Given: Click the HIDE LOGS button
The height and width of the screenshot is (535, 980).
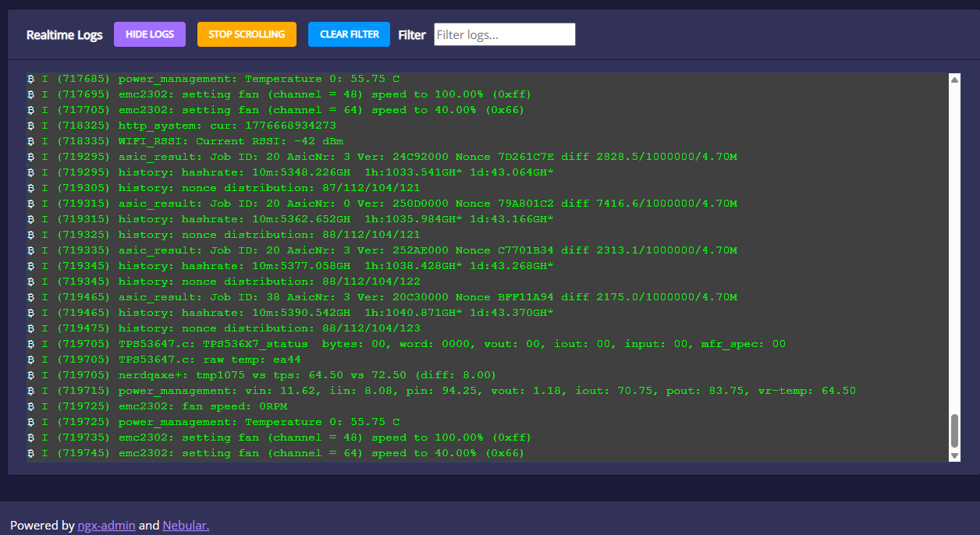Looking at the screenshot, I should 149,34.
